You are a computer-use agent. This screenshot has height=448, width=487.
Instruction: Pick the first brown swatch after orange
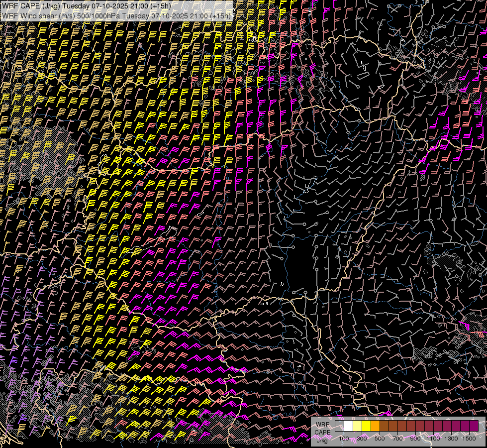pyautogui.click(x=385, y=426)
